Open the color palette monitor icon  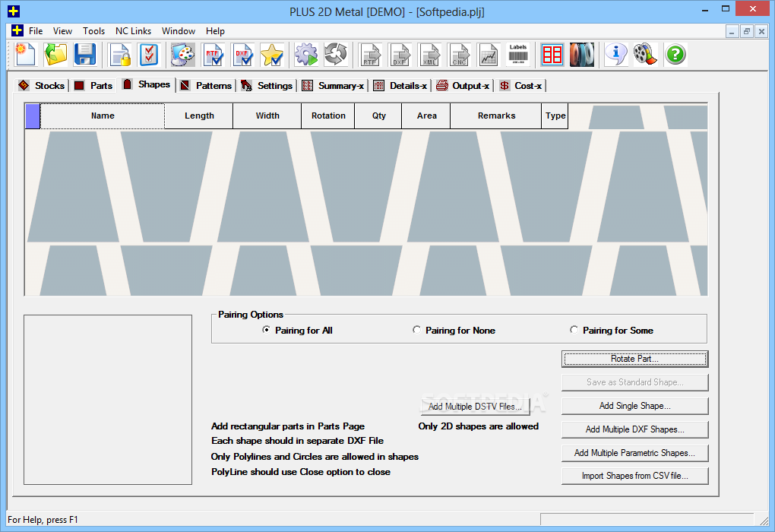pos(183,55)
